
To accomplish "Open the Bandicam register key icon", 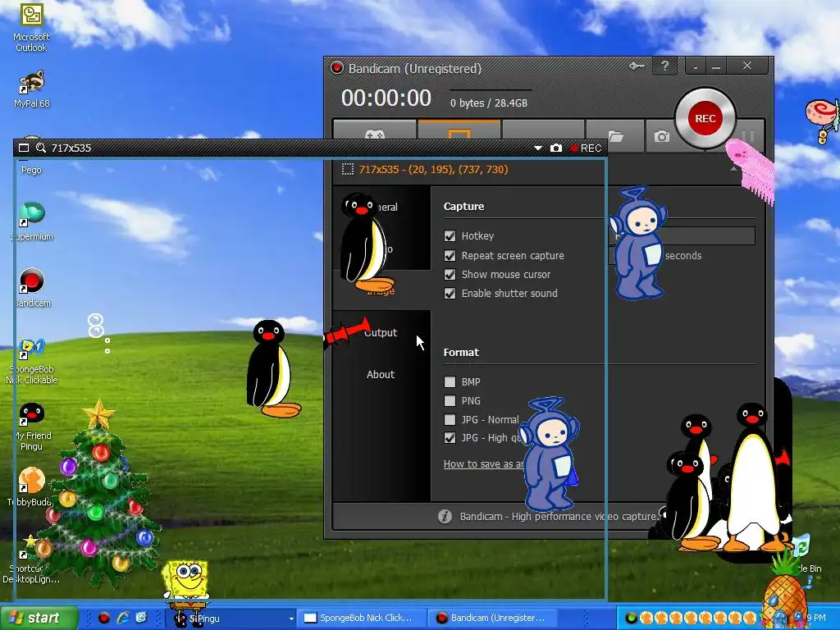I will point(637,66).
